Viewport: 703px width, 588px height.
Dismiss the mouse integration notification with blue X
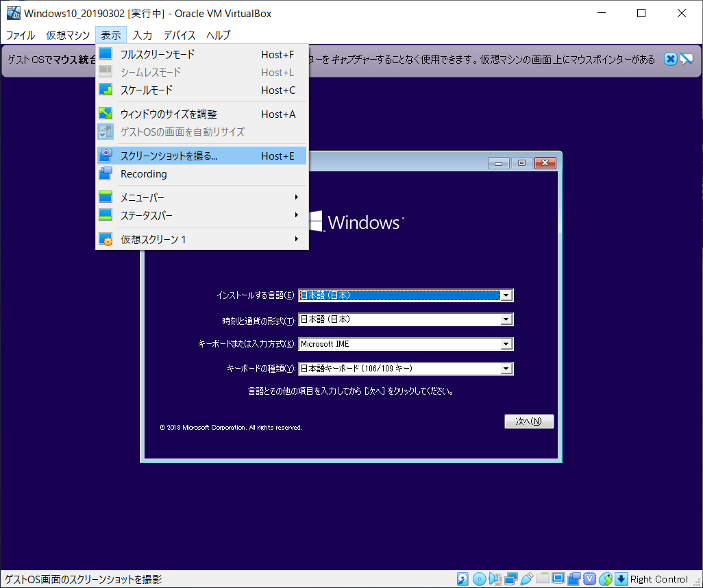tap(670, 59)
